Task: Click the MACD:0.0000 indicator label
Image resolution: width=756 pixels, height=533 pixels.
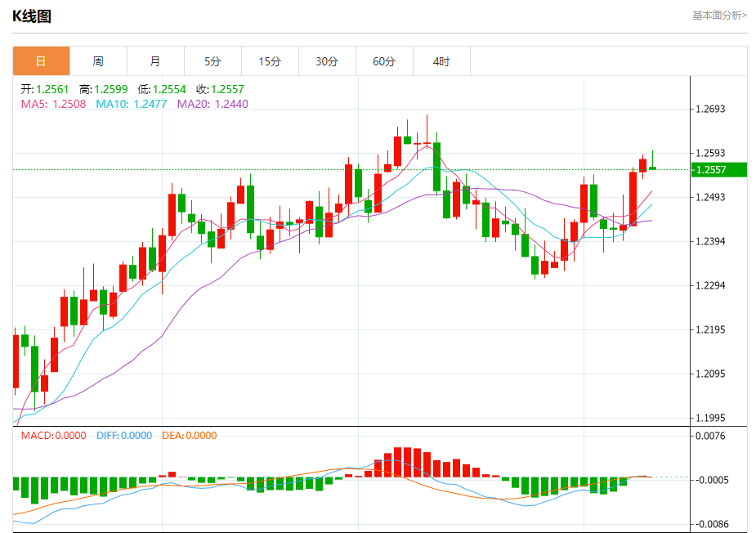Action: 53,436
